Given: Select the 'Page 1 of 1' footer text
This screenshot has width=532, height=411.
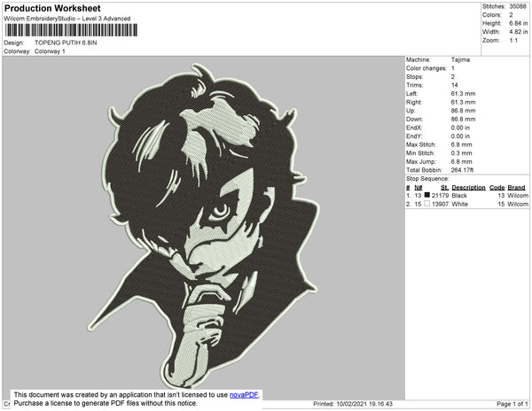Looking at the screenshot, I should (x=512, y=404).
